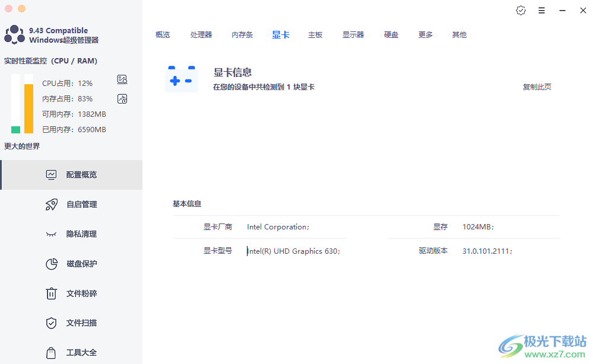
Task: Switch to the 处理器 tab
Action: pyautogui.click(x=201, y=35)
